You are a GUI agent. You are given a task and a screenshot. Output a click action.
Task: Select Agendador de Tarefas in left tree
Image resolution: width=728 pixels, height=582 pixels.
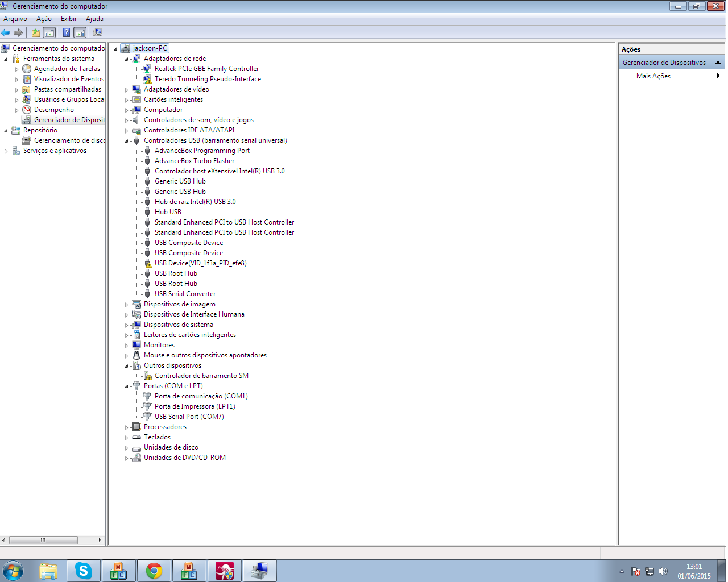pos(67,69)
